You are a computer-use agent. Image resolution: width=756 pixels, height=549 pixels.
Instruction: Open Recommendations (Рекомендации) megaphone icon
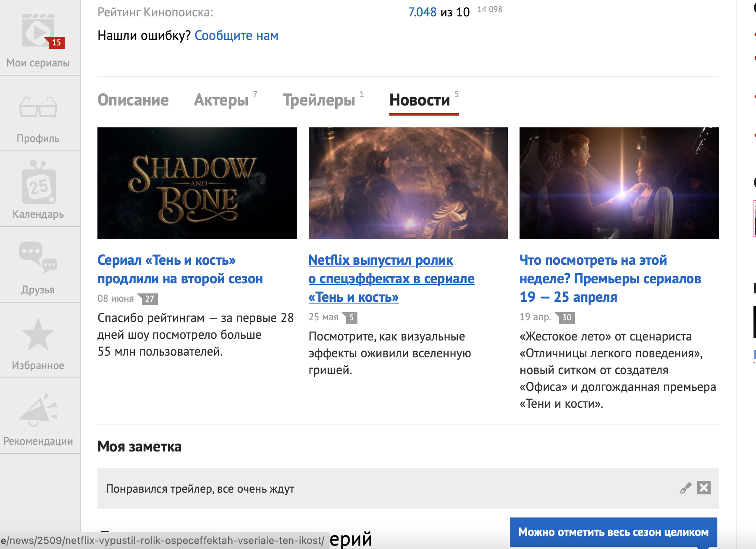38,410
